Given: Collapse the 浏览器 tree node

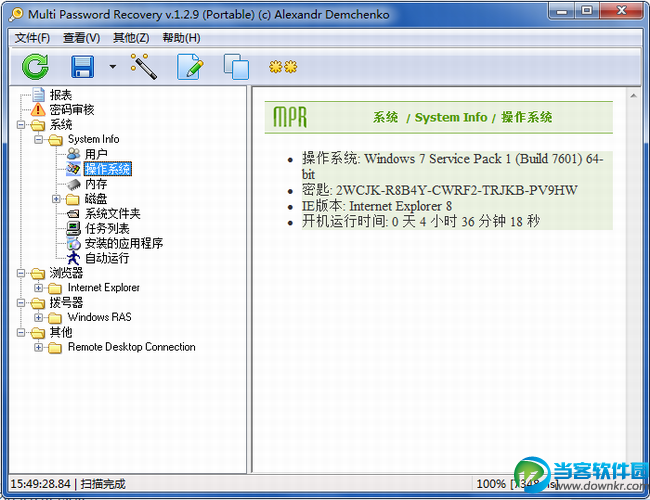Looking at the screenshot, I should click(21, 273).
